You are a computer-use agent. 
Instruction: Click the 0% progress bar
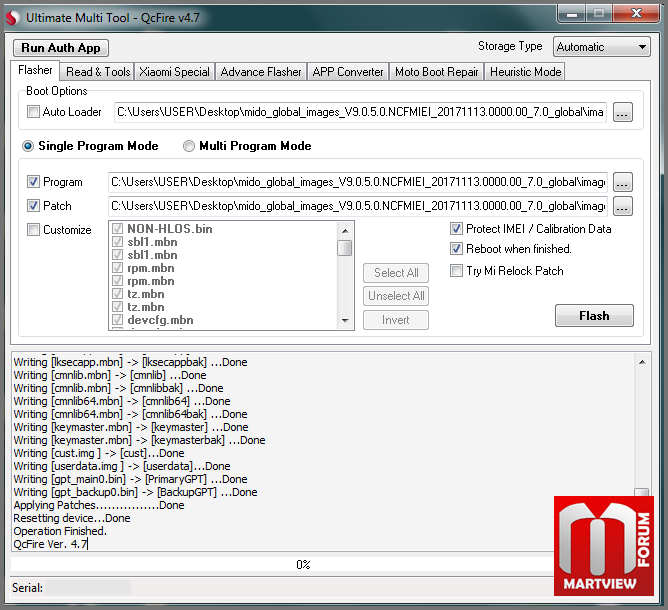pos(303,565)
